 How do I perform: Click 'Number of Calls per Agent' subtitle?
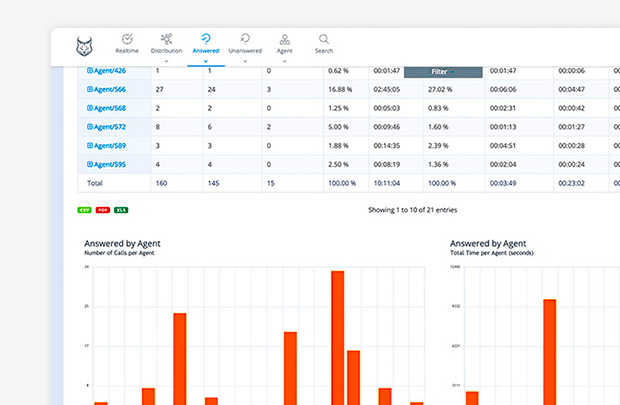click(119, 253)
